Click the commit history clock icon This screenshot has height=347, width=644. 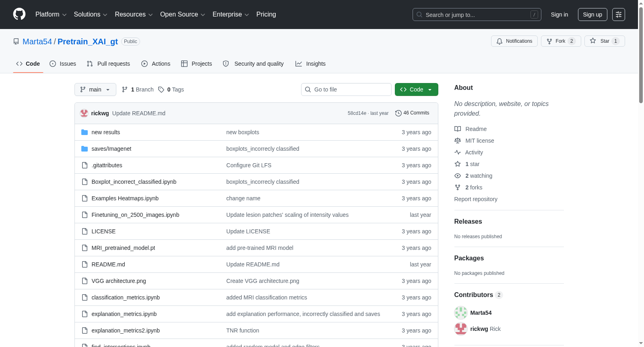pos(398,113)
